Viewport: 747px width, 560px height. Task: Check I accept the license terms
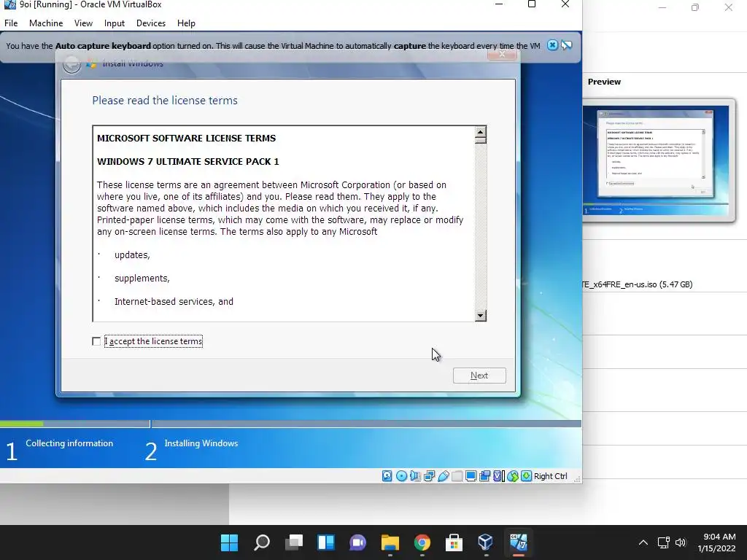point(96,341)
